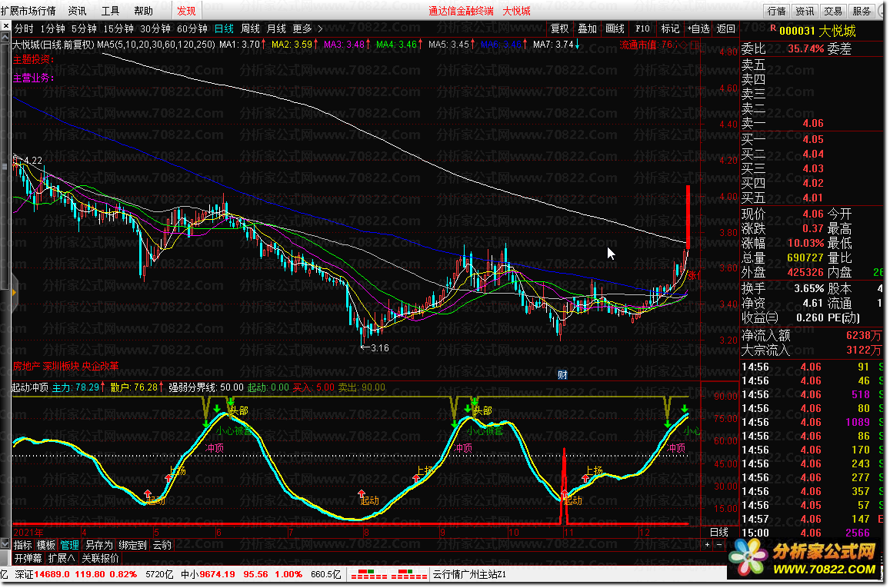Open the 资讯 menu in menu bar
This screenshot has height=588, width=890.
pyautogui.click(x=77, y=11)
